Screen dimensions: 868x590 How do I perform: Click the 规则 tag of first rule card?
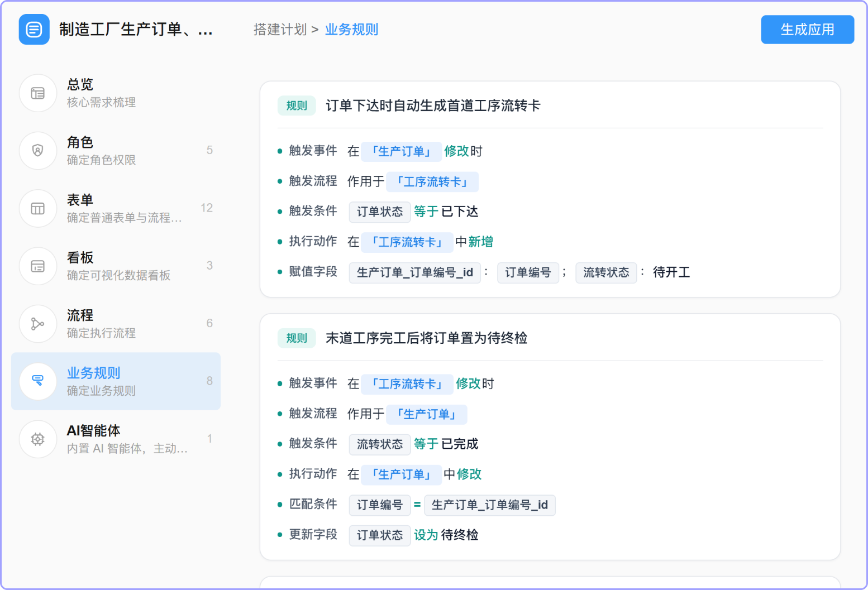coord(297,105)
